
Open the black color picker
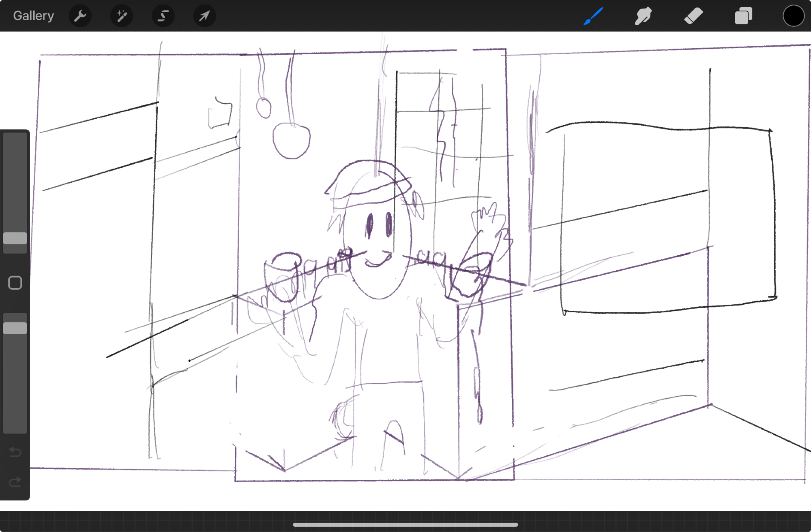[x=793, y=16]
